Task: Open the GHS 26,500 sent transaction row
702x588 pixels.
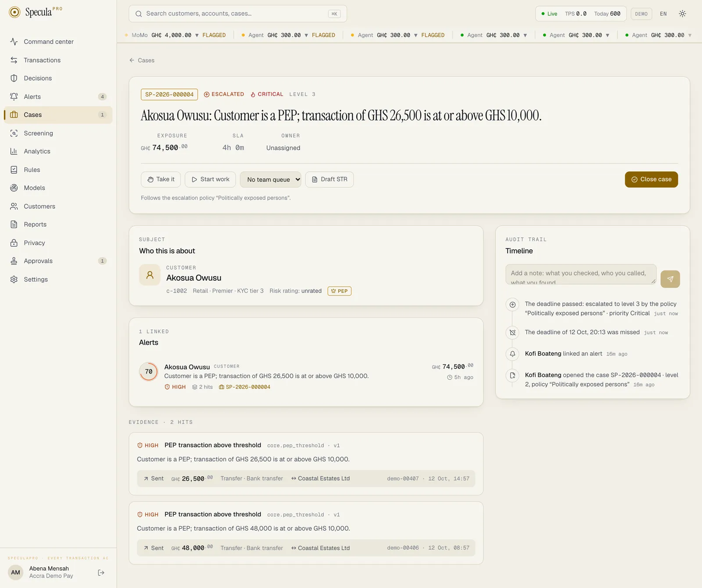Action: tap(306, 478)
